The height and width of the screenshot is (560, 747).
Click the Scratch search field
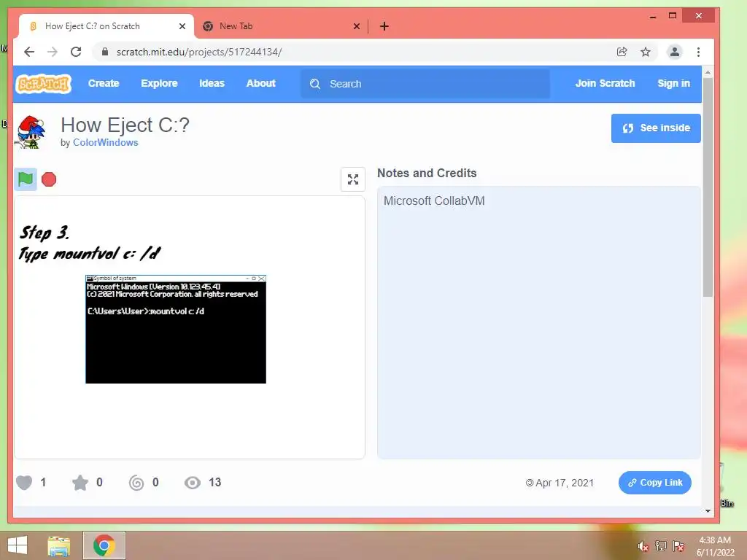click(x=425, y=84)
